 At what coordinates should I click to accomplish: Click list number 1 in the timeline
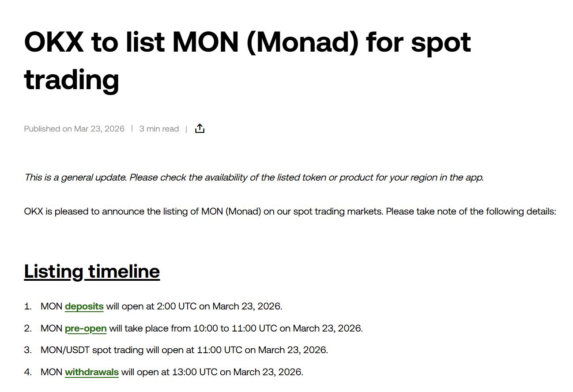[x=28, y=306]
